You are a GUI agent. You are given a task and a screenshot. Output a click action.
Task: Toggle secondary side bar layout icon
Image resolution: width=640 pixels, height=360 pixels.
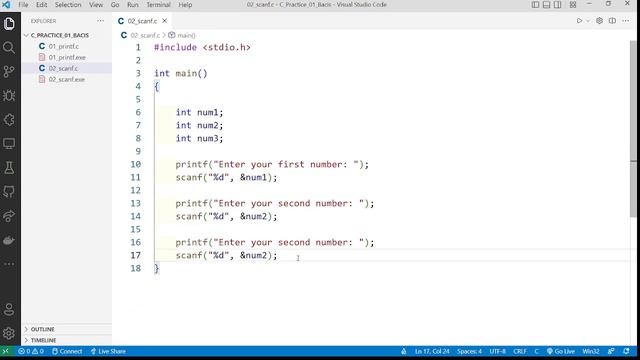pos(558,4)
